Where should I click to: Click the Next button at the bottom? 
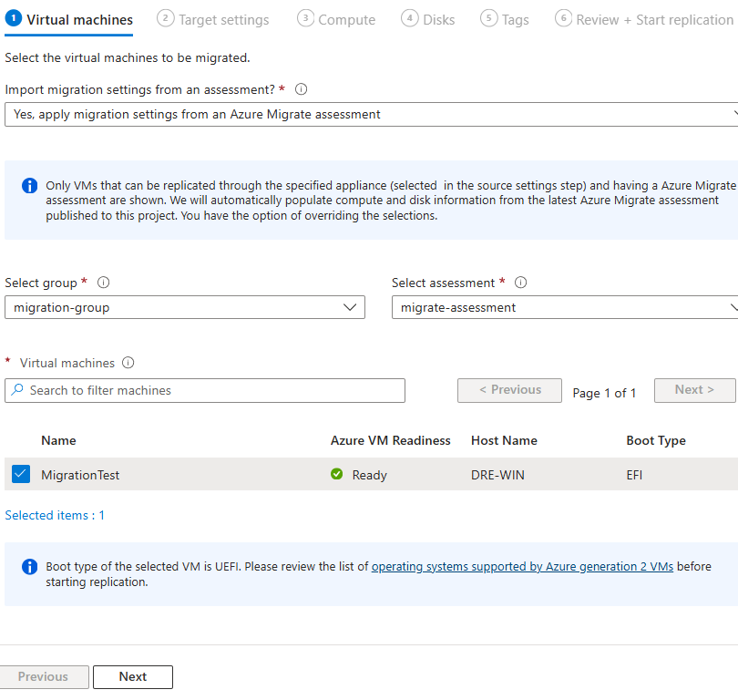133,677
